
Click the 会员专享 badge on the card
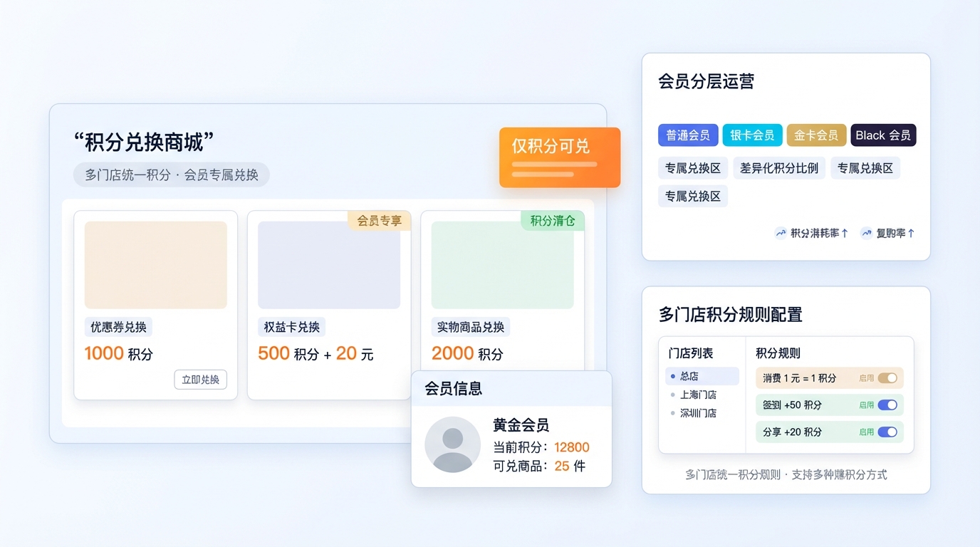click(x=379, y=221)
